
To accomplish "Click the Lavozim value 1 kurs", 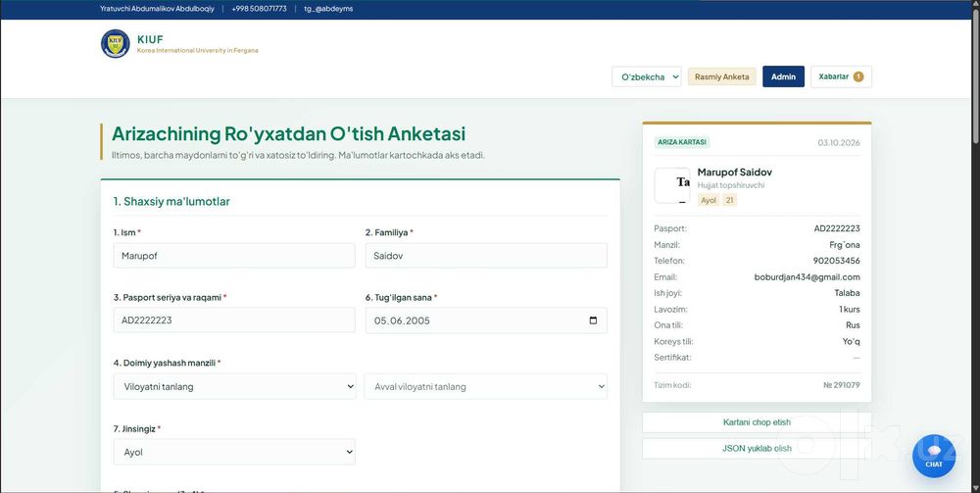I will [x=850, y=310].
